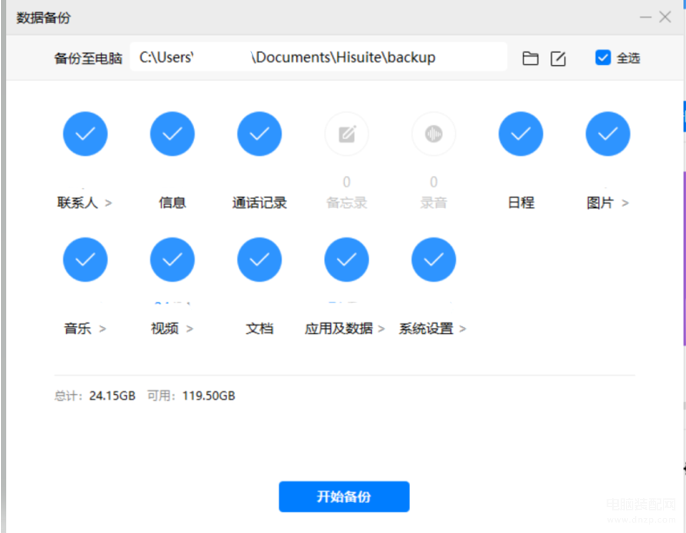Expand 音乐 music details arrow
The height and width of the screenshot is (533, 686).
coord(102,329)
